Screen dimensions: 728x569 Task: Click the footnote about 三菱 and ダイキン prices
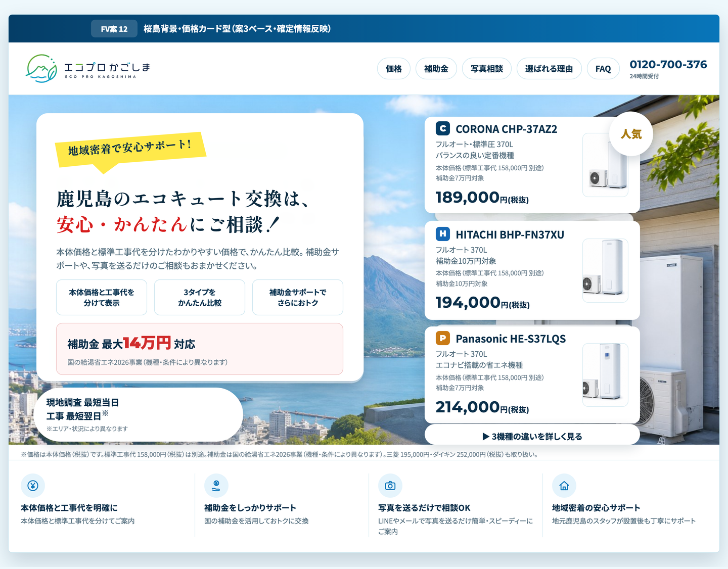click(279, 454)
